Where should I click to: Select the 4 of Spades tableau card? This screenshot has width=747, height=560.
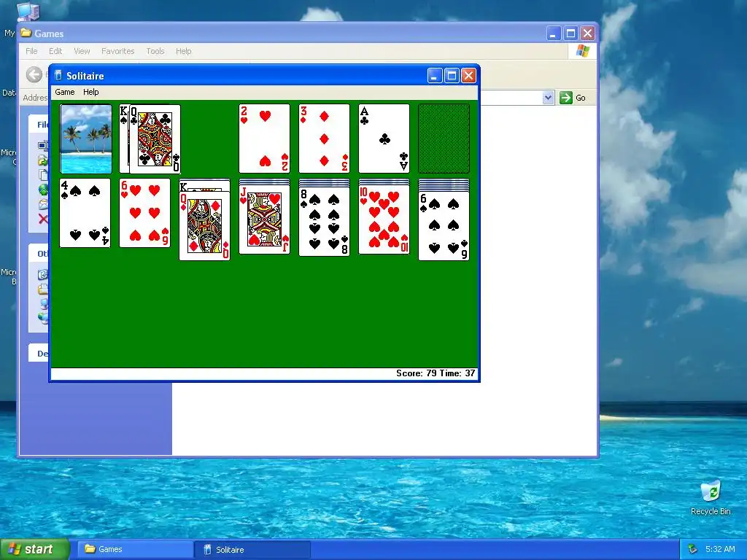85,213
